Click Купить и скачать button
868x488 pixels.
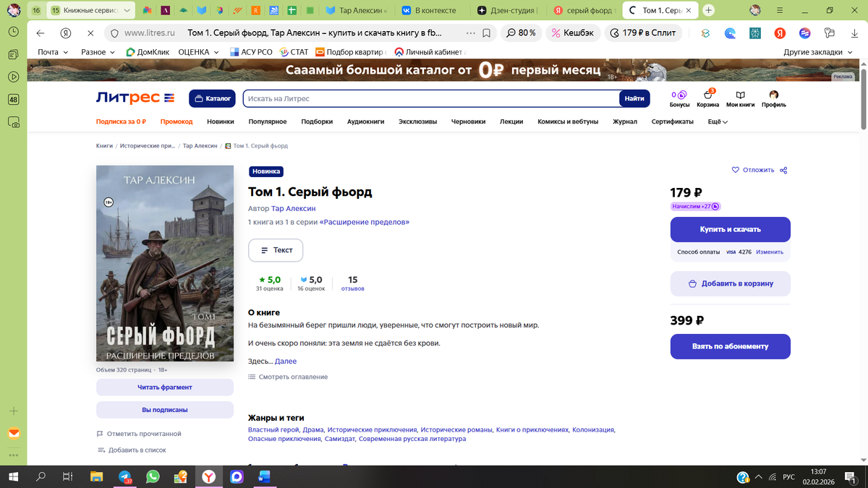731,229
